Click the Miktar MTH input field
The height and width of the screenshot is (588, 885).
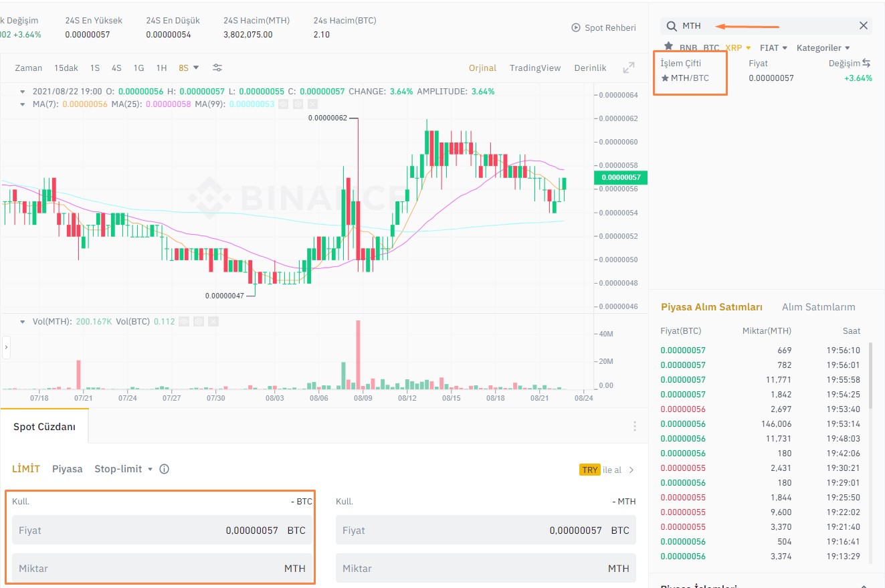coord(161,567)
